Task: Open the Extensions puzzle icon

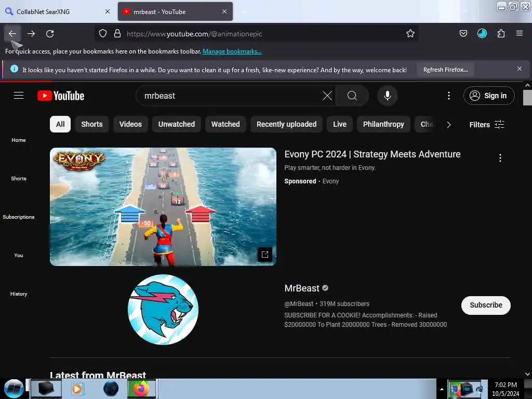Action: (501, 34)
